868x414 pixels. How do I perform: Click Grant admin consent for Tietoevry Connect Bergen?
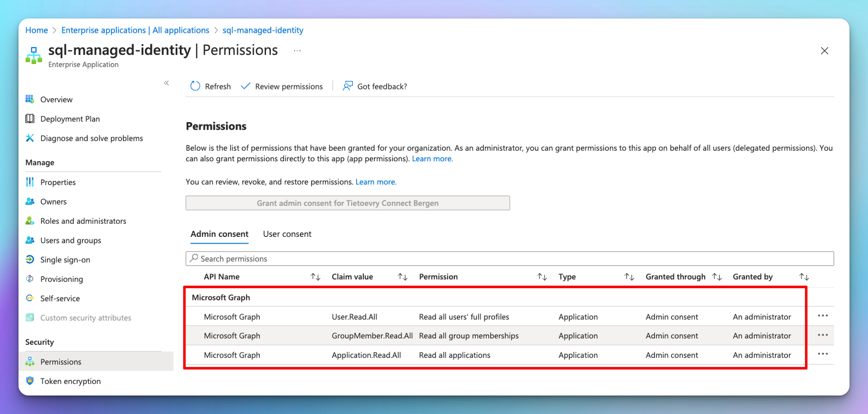click(348, 203)
